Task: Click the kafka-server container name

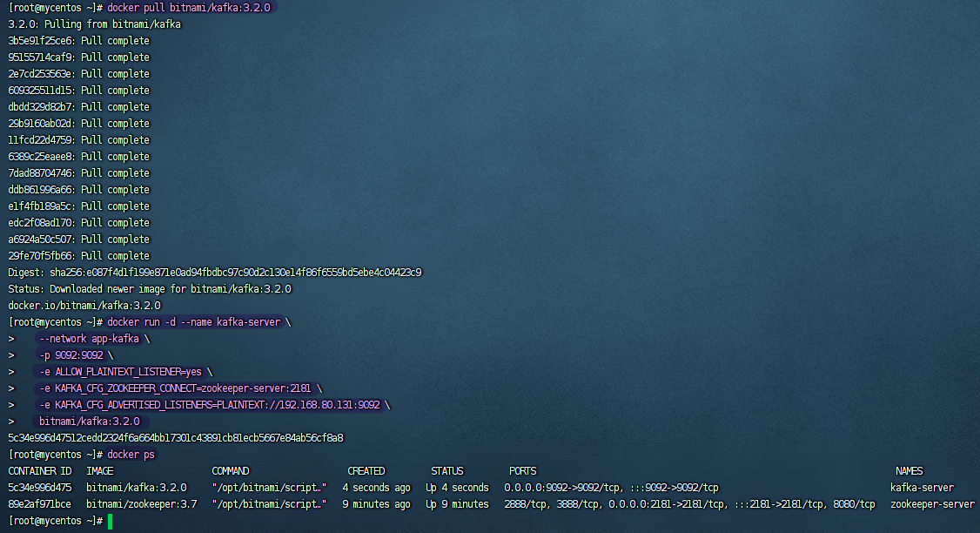Action: [x=923, y=488]
